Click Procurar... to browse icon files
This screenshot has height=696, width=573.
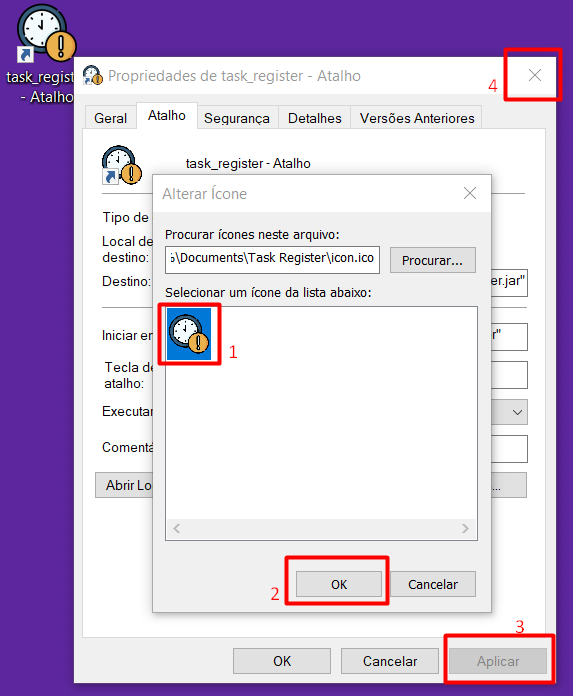(432, 260)
